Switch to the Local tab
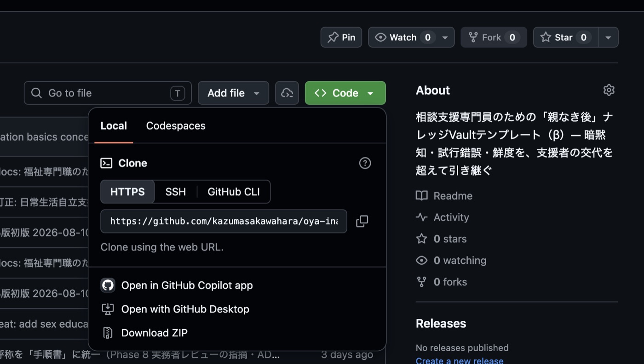644x364 pixels. pos(114,126)
